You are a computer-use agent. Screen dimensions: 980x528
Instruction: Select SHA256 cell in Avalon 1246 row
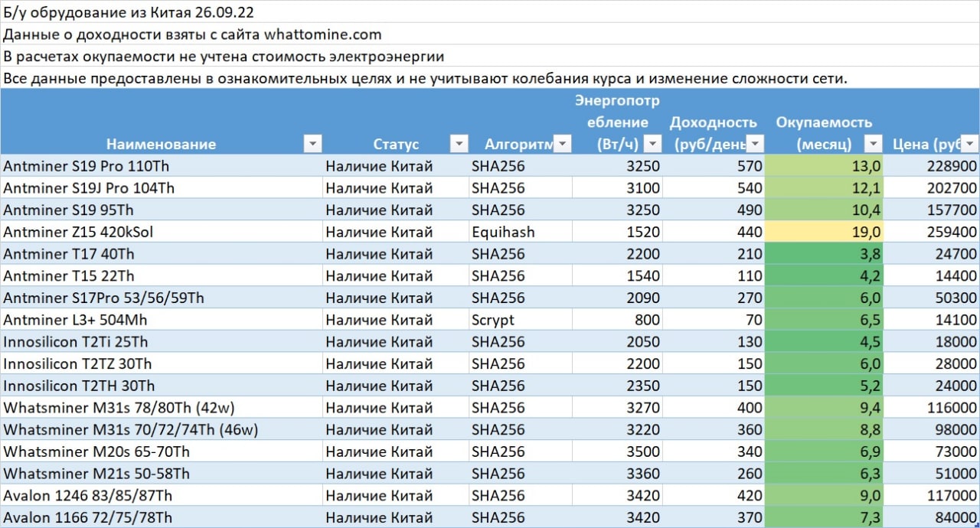(521, 496)
